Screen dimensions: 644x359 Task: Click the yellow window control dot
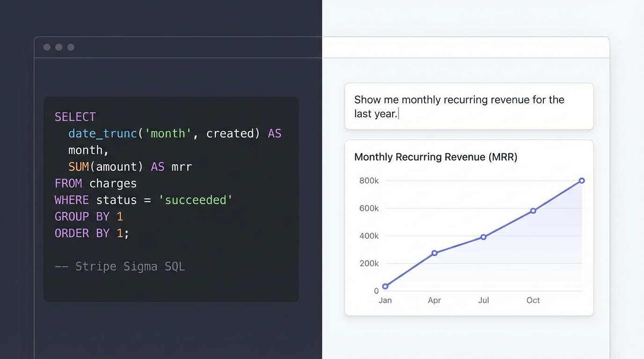click(59, 47)
